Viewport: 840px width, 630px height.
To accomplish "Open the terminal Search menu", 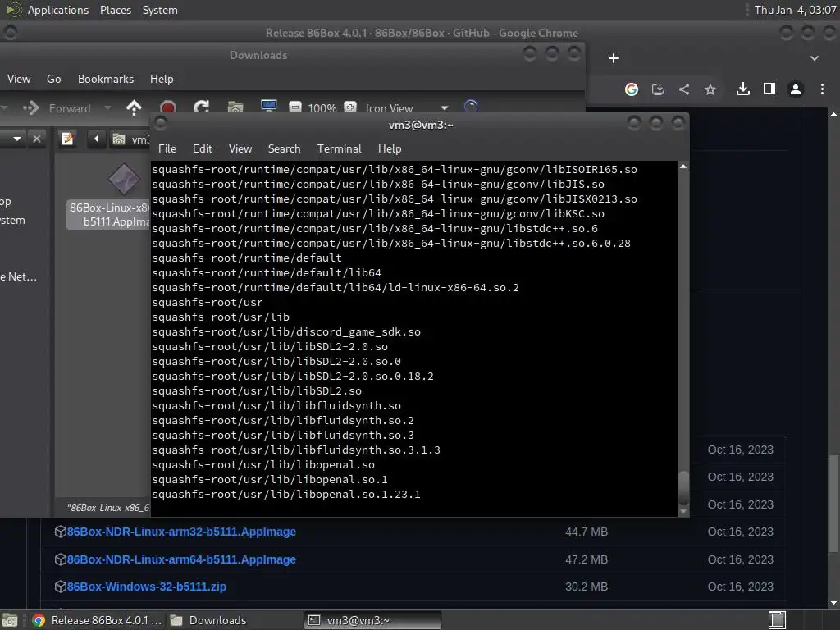I will pyautogui.click(x=284, y=148).
